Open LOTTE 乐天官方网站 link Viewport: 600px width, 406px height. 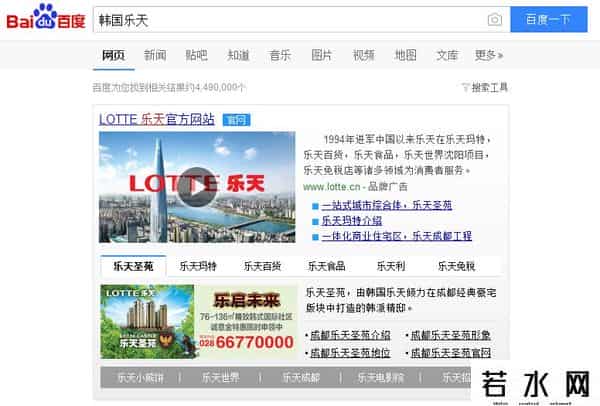point(157,119)
